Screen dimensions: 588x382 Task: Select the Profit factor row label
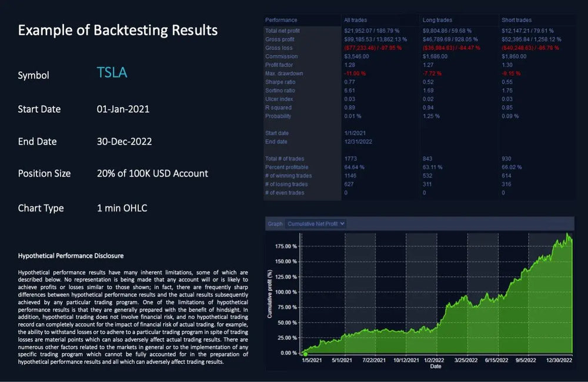click(279, 65)
